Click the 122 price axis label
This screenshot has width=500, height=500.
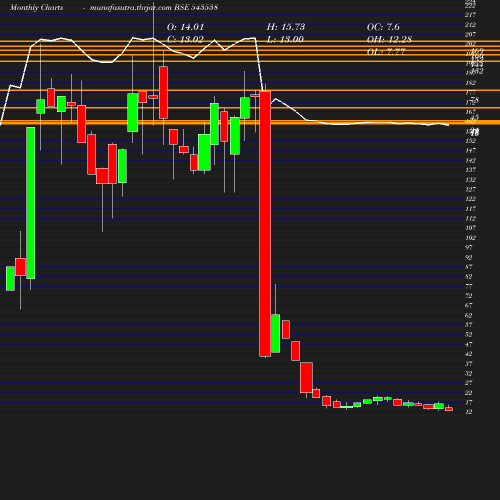[470, 199]
